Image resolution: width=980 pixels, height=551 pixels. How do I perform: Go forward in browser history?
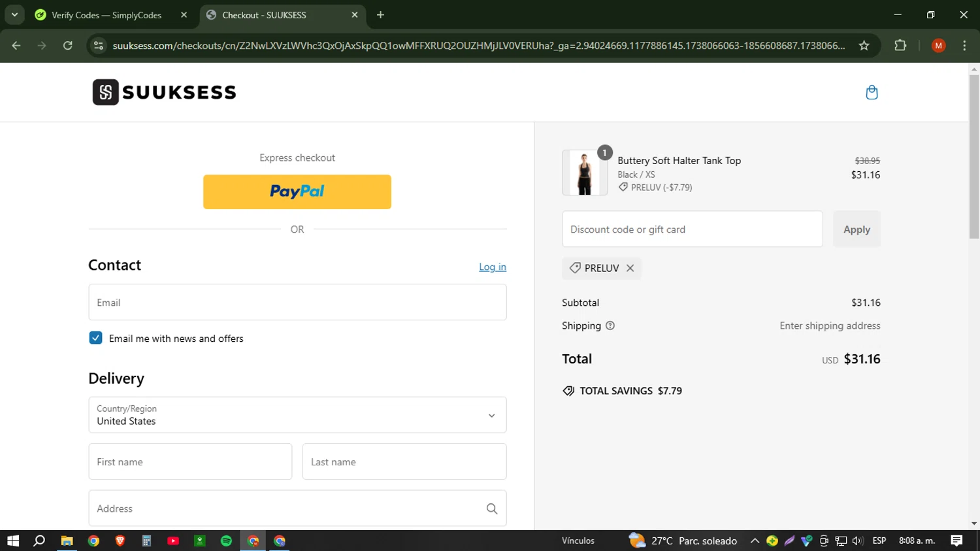click(x=42, y=45)
